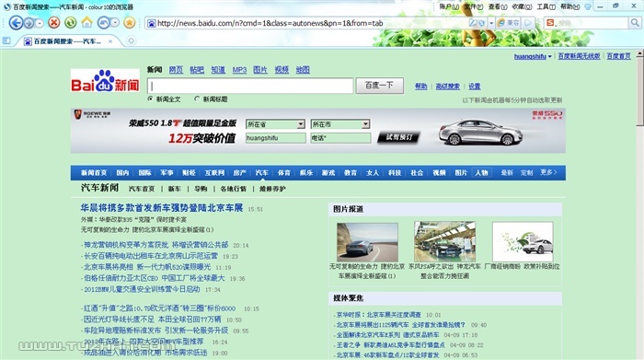This screenshot has height=360, width=644.
Task: Open the browser home page icon
Action: click(87, 22)
